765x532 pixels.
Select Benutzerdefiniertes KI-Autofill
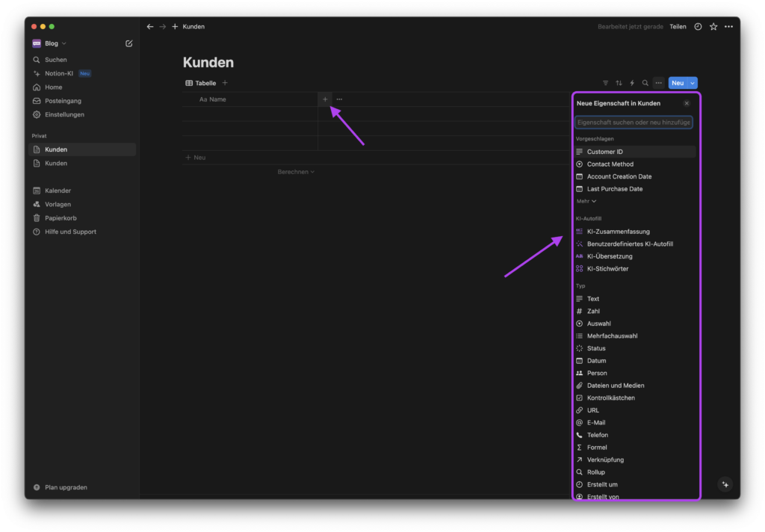pos(635,244)
